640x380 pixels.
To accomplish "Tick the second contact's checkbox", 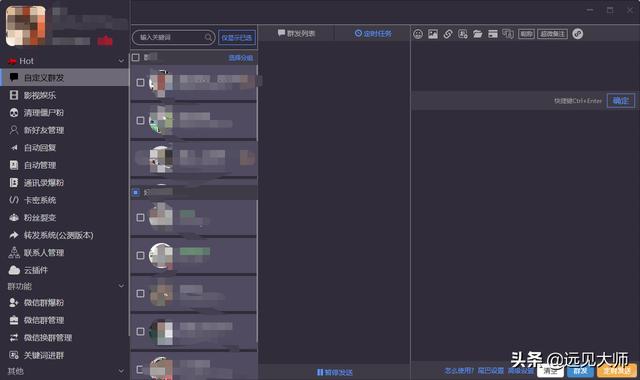I will tap(140, 120).
